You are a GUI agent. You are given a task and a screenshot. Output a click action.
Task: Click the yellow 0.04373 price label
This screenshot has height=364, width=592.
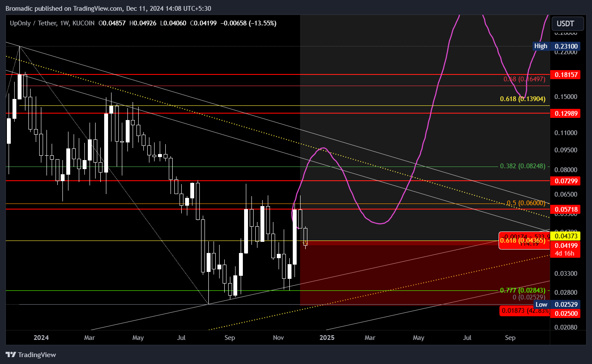[566, 236]
